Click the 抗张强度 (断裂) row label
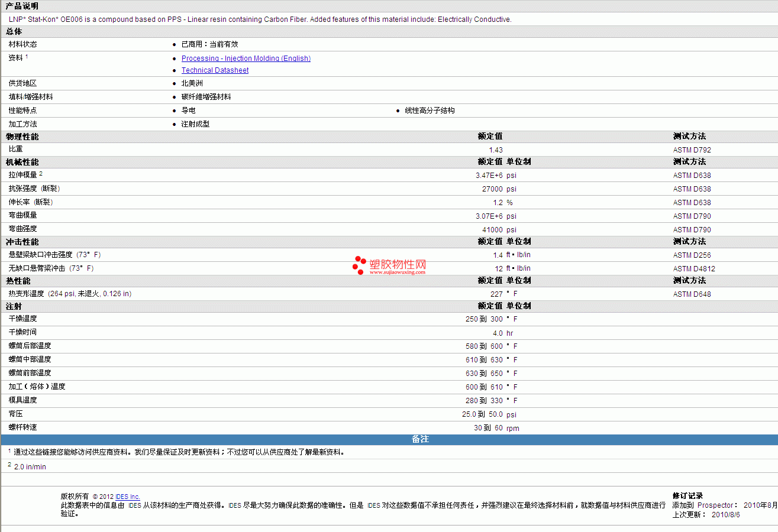The width and height of the screenshot is (778, 532). [34, 189]
